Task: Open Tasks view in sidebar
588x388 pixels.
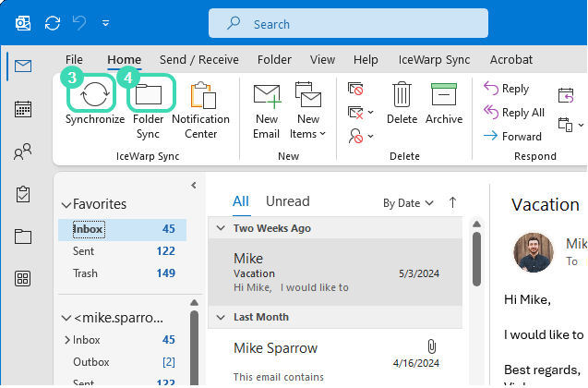Action: [x=23, y=194]
